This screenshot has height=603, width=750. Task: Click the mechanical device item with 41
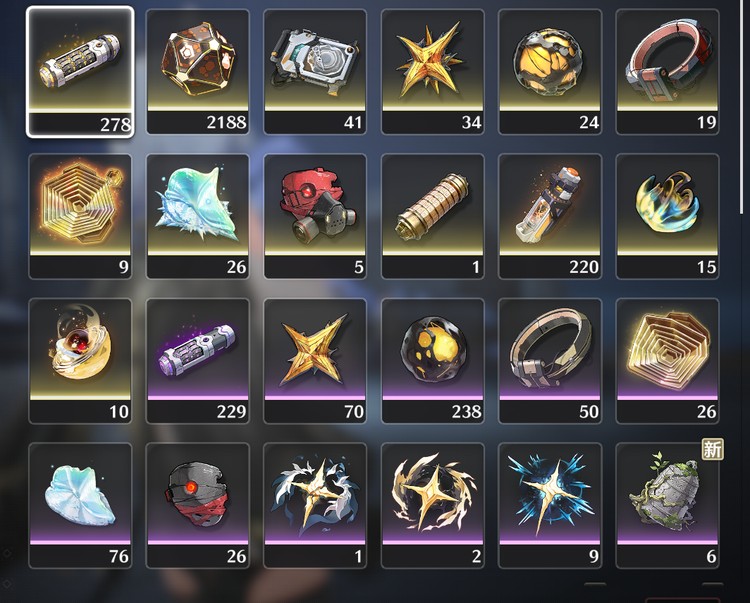(315, 72)
